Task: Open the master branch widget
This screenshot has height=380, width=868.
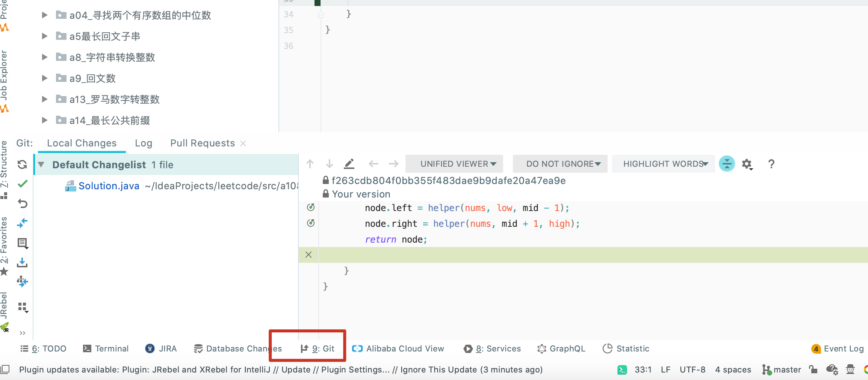Action: tap(788, 369)
